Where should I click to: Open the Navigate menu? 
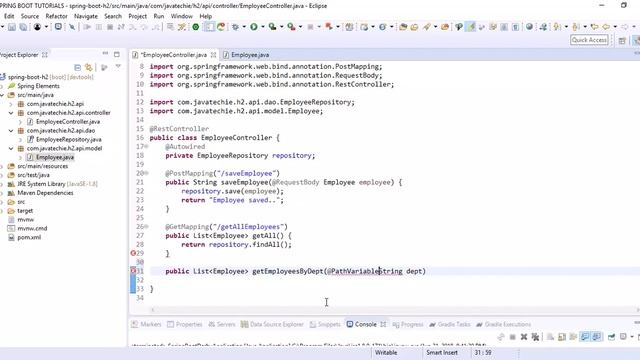coord(86,16)
